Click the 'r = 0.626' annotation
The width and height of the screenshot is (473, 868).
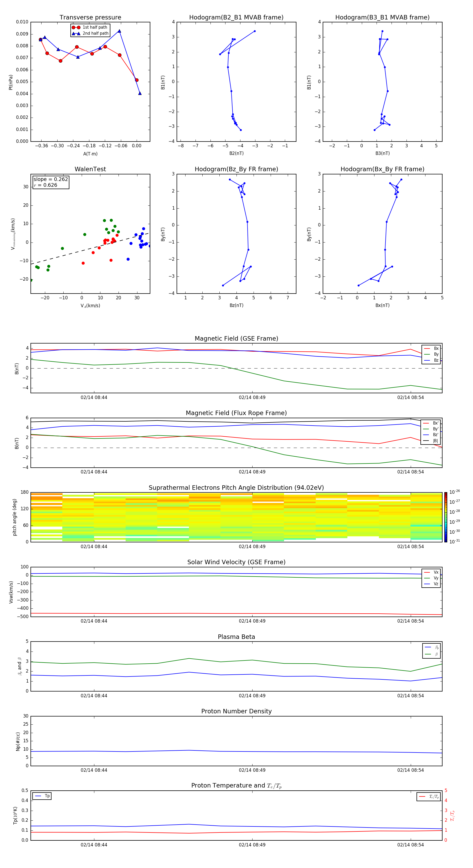click(45, 185)
